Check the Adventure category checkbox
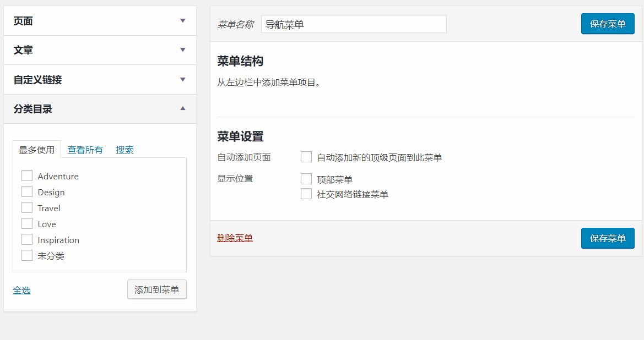This screenshot has width=644, height=340. [27, 176]
